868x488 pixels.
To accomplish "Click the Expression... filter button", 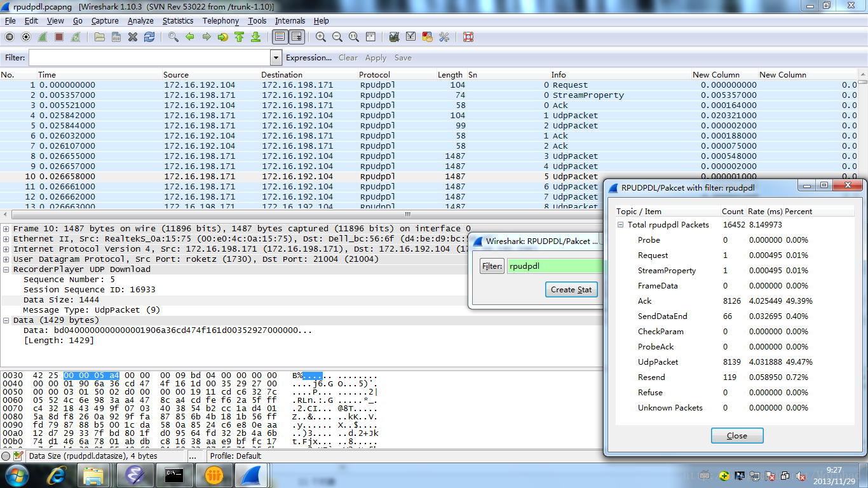I will pyautogui.click(x=309, y=58).
